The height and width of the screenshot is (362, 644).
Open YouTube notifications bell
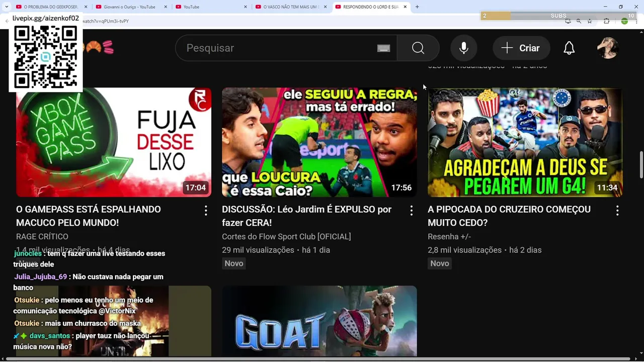(x=569, y=48)
